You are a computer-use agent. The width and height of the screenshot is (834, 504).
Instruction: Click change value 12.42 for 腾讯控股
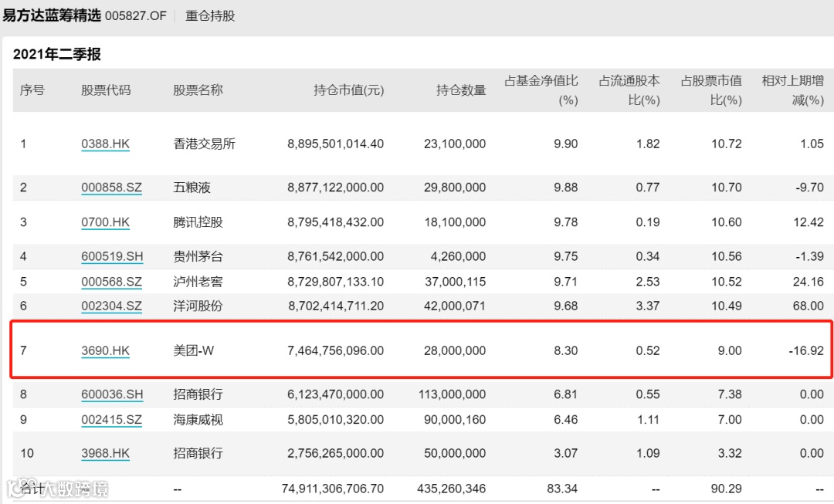[809, 222]
